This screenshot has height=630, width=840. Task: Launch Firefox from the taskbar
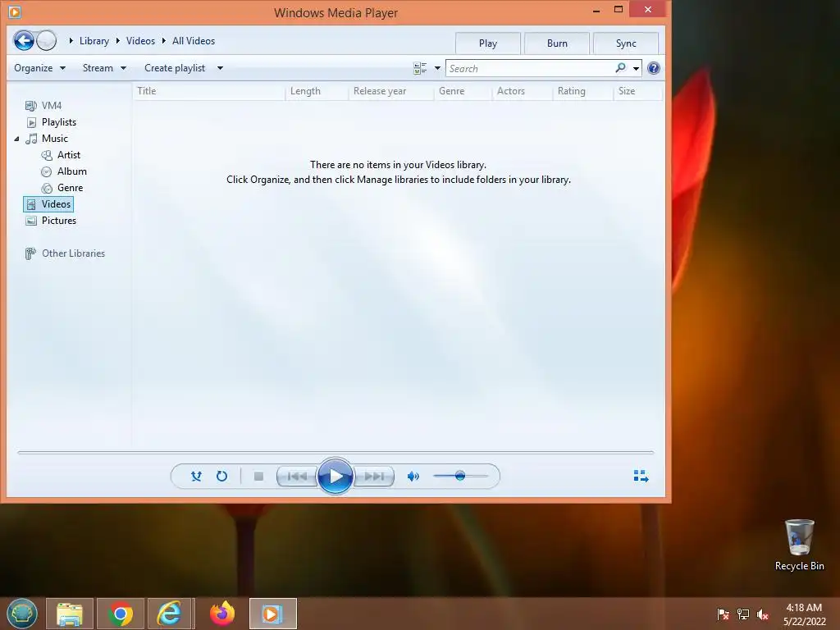coord(221,614)
